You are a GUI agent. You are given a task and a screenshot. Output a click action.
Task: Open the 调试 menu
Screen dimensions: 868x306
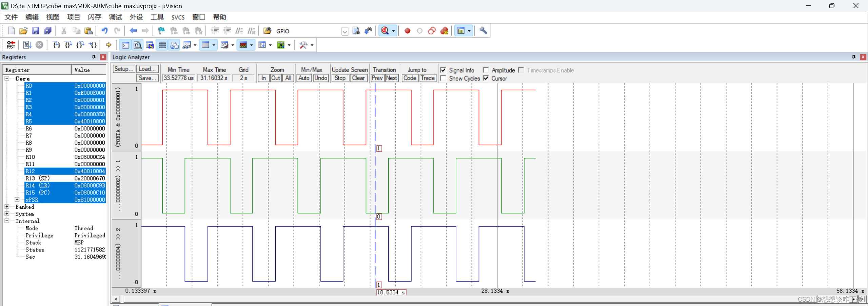tap(115, 17)
